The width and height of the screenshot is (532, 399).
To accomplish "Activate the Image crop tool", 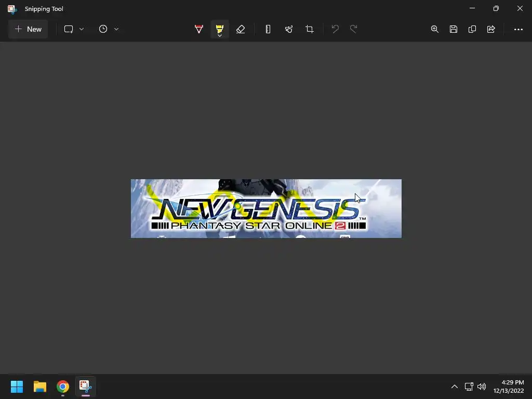I will point(310,29).
